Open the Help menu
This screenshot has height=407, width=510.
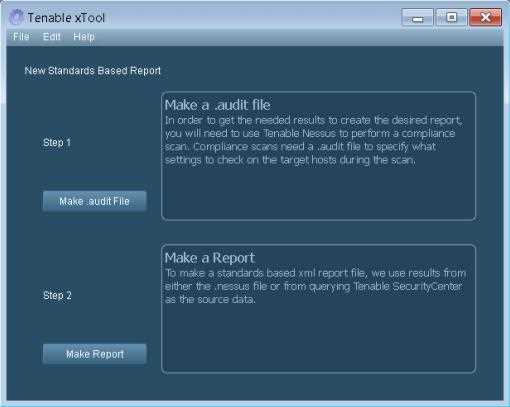(84, 36)
